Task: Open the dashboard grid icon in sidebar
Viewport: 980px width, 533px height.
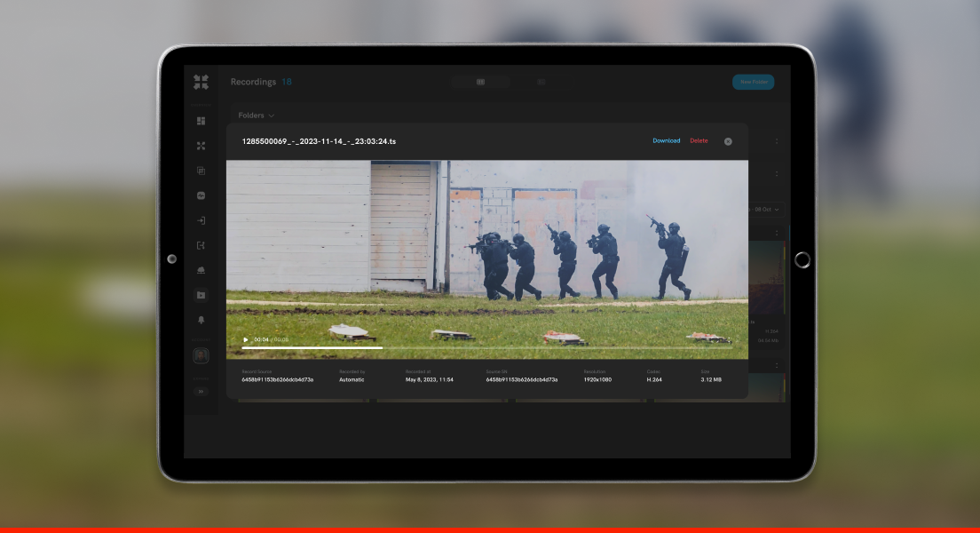Action: pyautogui.click(x=201, y=121)
